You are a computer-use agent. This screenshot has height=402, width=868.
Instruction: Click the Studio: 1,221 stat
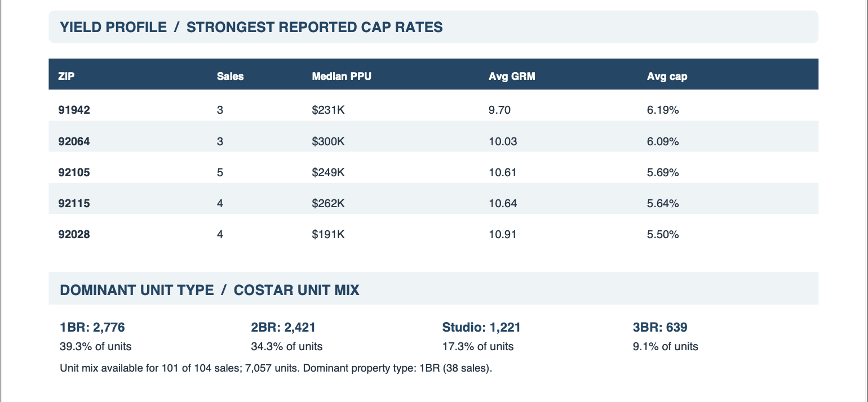[x=481, y=327]
